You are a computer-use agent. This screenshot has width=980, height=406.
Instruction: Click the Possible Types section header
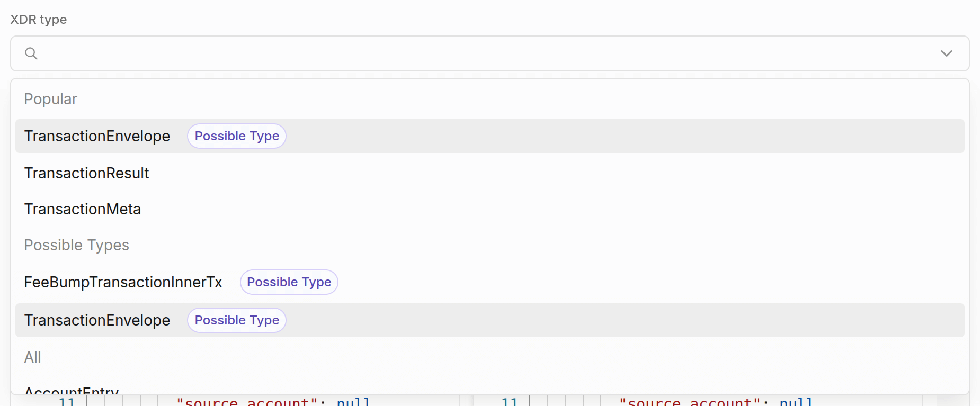[x=77, y=245]
